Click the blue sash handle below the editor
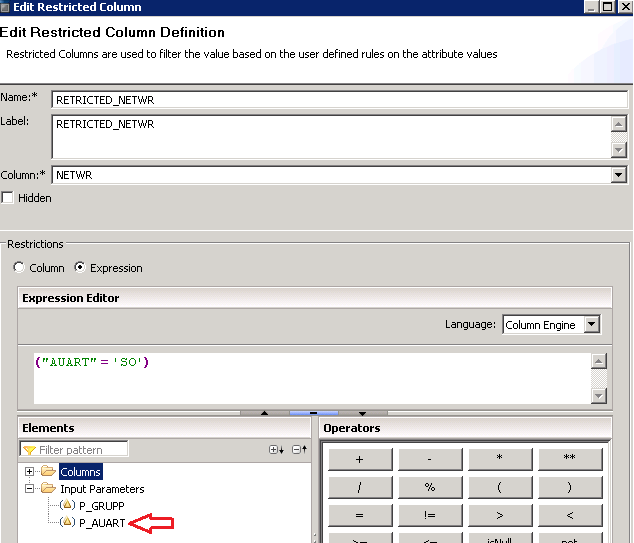The width and height of the screenshot is (634, 543). [x=314, y=413]
